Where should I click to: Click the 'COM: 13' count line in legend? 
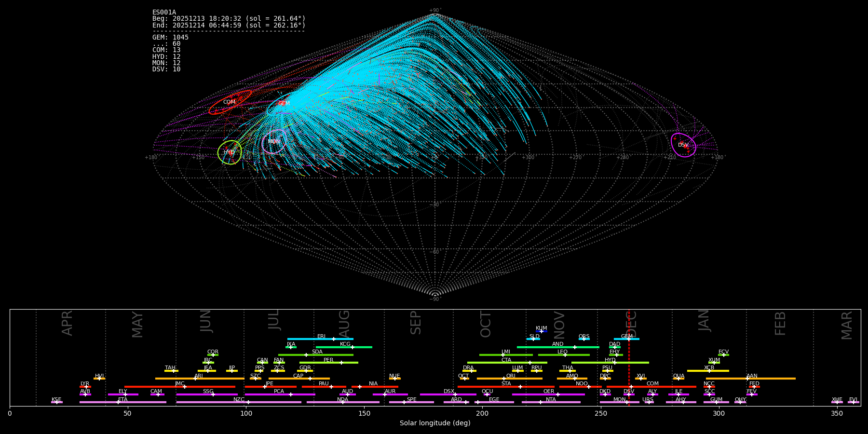coord(166,50)
